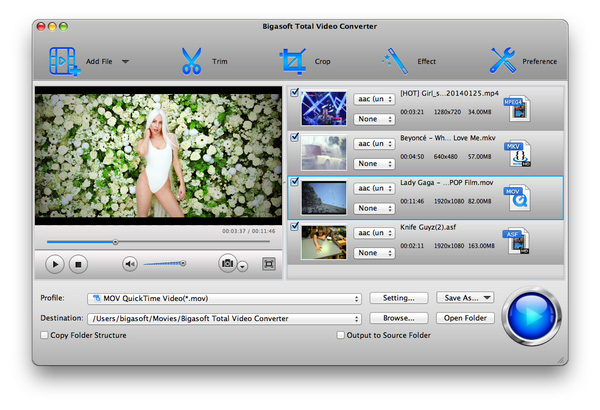Open audio track dropdown for Knife Guyz asf
Screen dimensions: 600x410
pos(374,233)
